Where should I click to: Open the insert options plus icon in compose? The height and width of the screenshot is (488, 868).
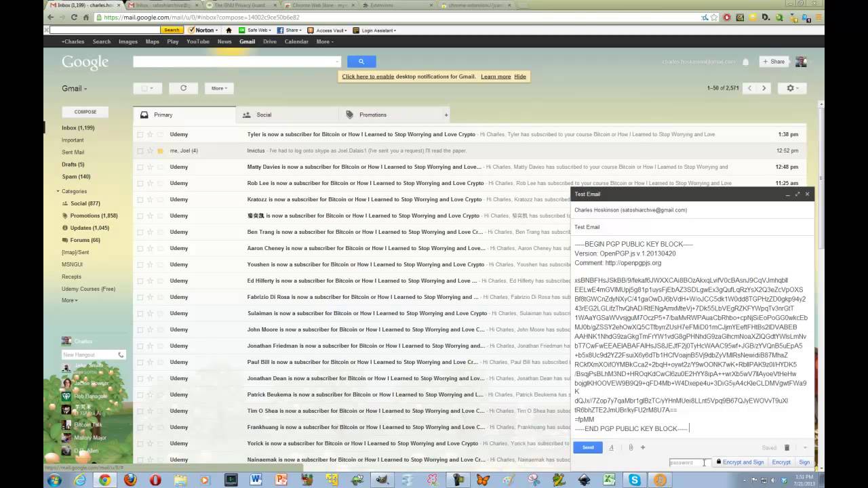click(643, 447)
